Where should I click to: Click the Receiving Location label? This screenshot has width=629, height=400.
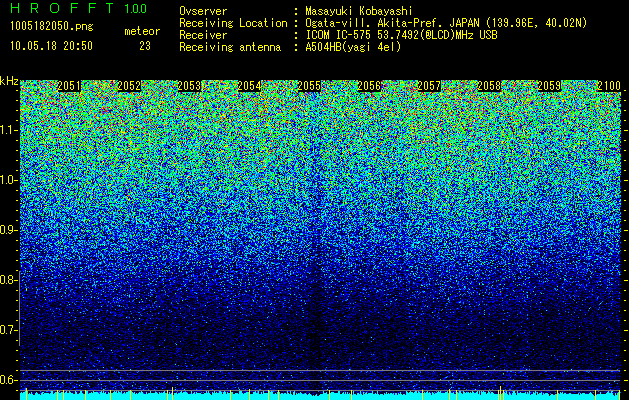pyautogui.click(x=233, y=23)
